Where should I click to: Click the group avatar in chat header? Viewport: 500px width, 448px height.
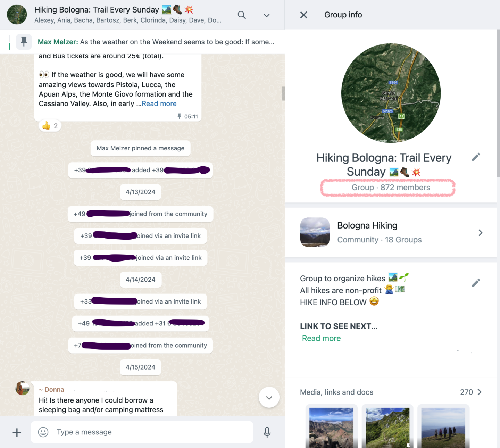click(x=17, y=15)
